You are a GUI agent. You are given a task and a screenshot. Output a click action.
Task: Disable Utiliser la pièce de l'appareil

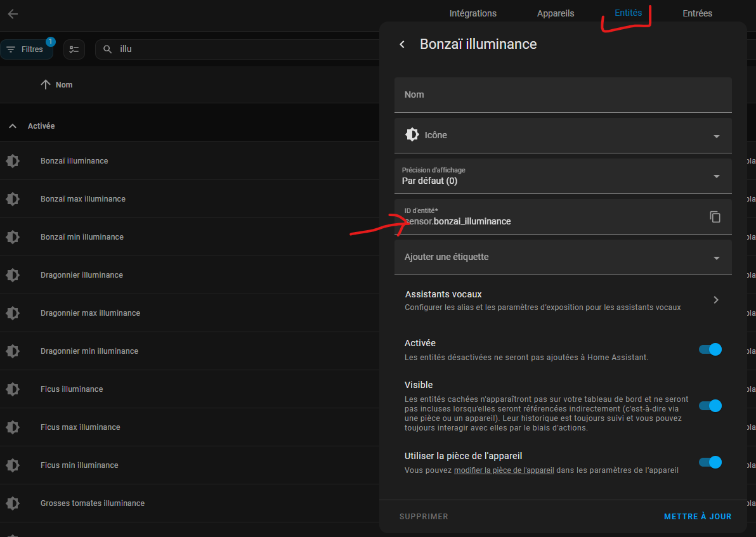[x=710, y=462]
